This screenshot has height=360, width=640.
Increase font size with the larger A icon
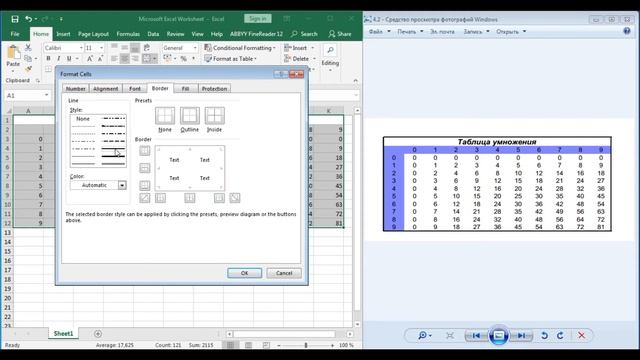point(89,59)
